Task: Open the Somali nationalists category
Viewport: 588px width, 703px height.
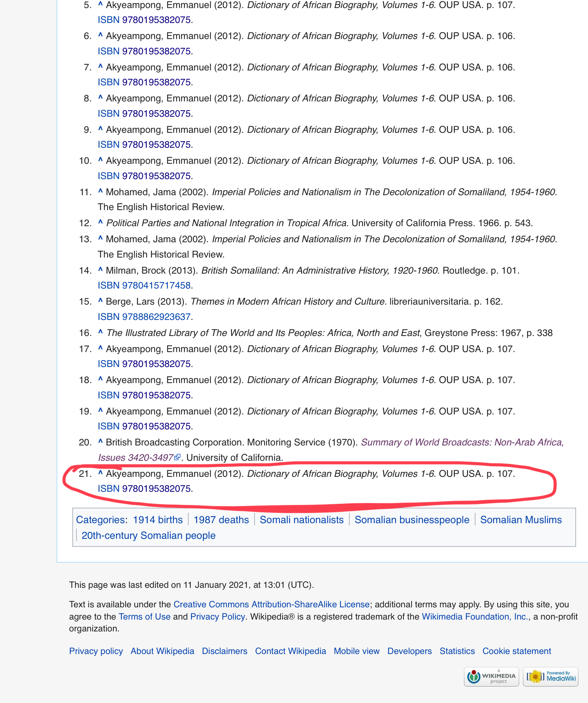Action: point(302,520)
